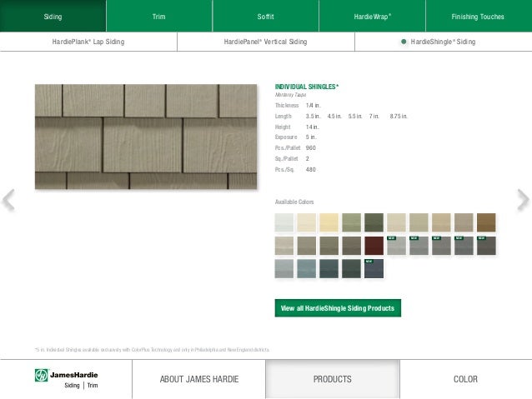Pick the pale yellow color swatch
This screenshot has height=399, width=532.
click(329, 222)
